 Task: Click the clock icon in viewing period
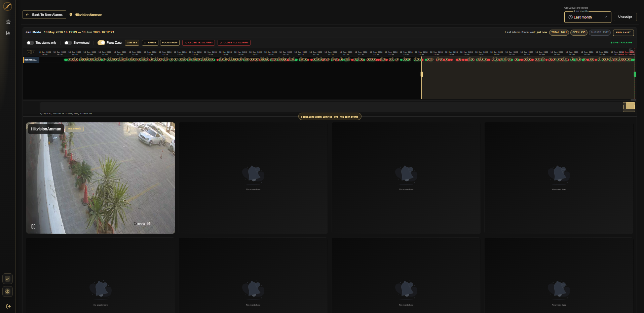point(570,17)
